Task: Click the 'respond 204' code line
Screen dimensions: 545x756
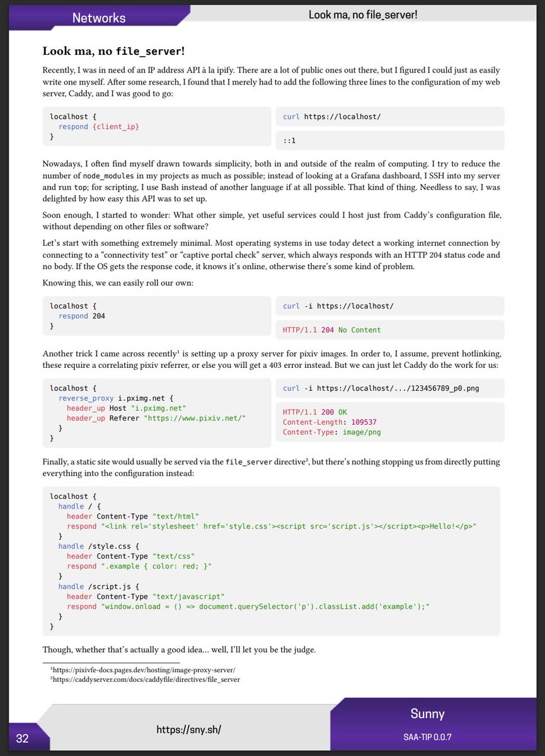Action: (x=82, y=316)
